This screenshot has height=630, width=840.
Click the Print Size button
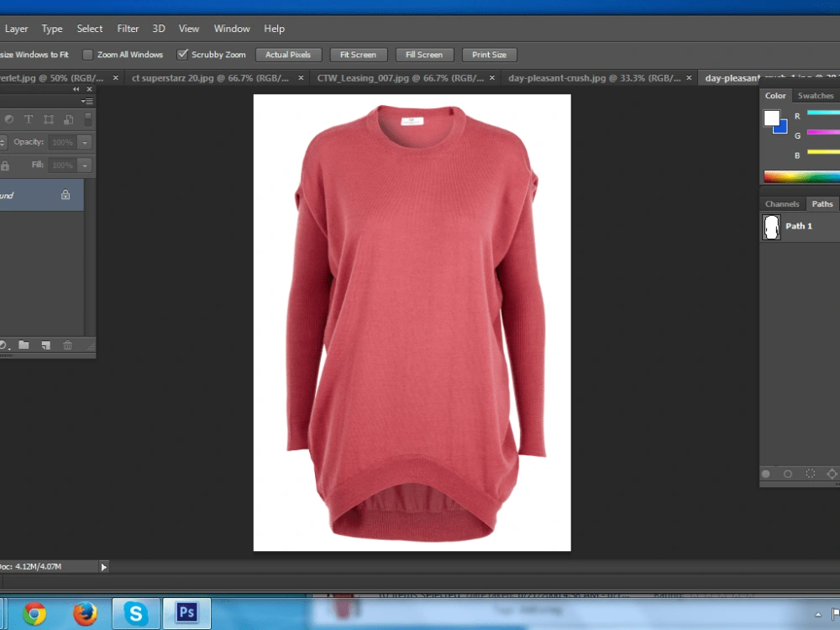tap(489, 55)
